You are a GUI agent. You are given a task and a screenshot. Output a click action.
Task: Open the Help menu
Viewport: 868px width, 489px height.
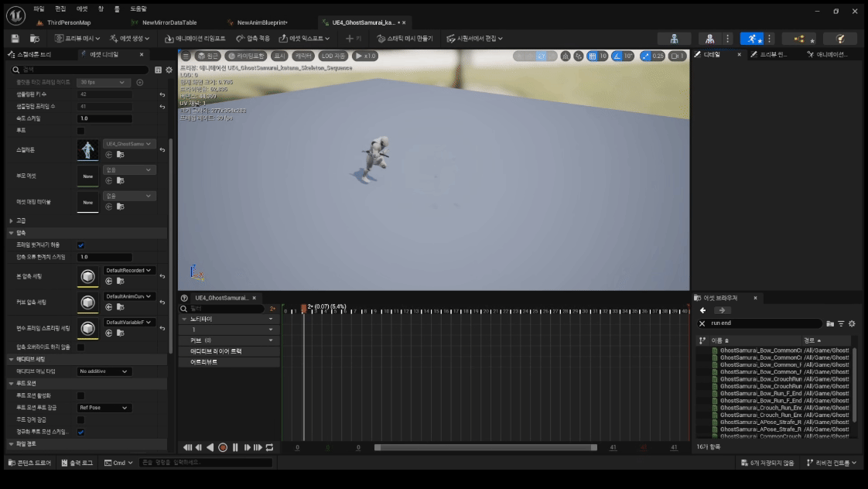click(138, 9)
